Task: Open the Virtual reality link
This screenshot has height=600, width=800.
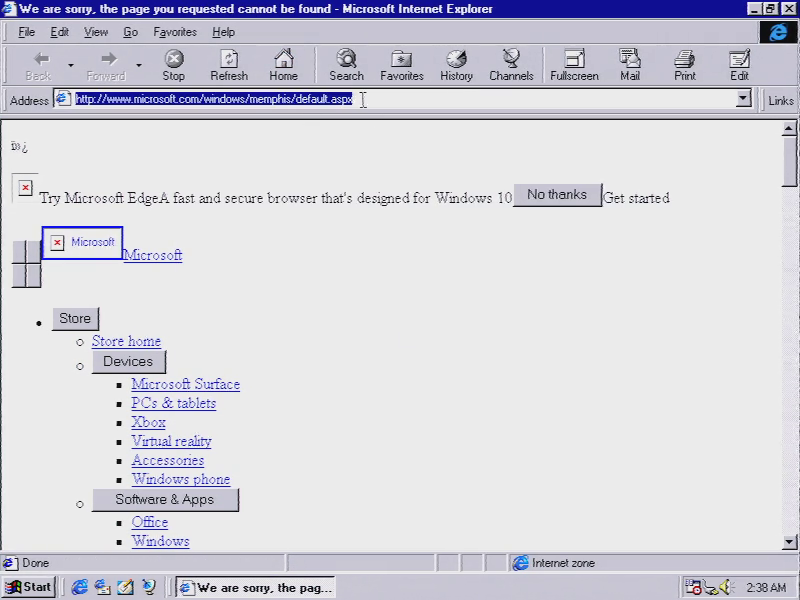Action: (x=171, y=441)
